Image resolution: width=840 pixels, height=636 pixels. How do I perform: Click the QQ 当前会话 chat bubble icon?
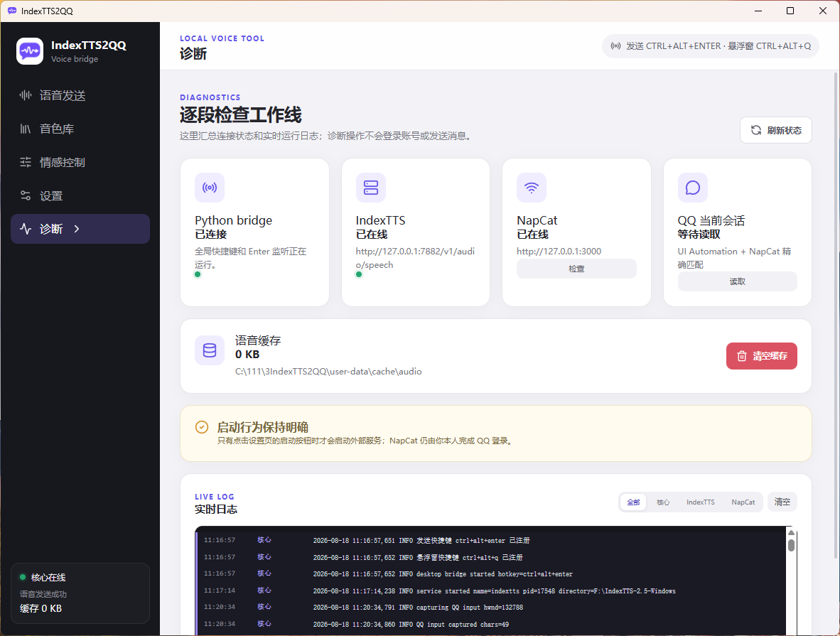tap(693, 188)
